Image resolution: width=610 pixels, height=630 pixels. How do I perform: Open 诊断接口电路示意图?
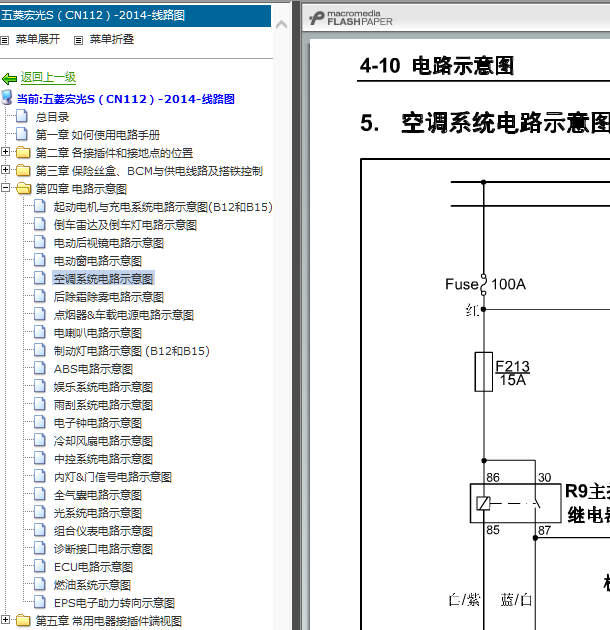click(x=103, y=549)
